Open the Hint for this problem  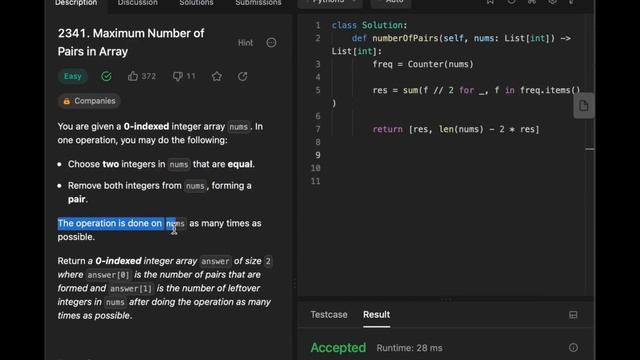pos(245,43)
